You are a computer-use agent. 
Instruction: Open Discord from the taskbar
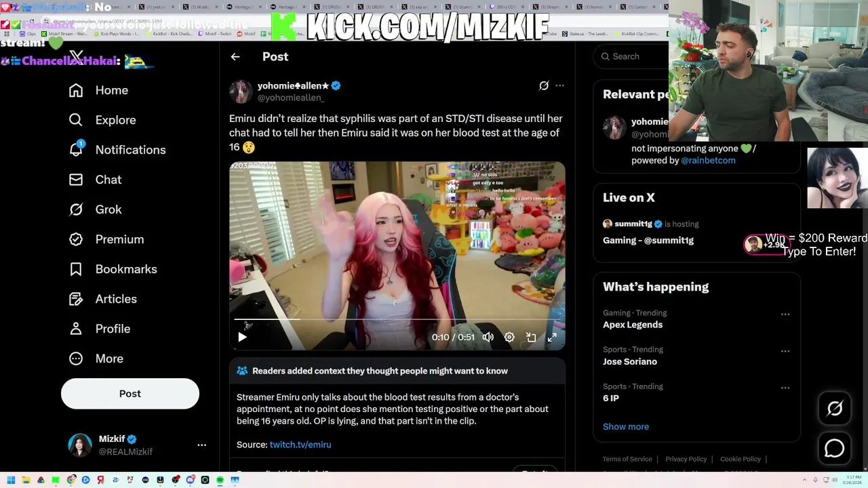pos(191,480)
